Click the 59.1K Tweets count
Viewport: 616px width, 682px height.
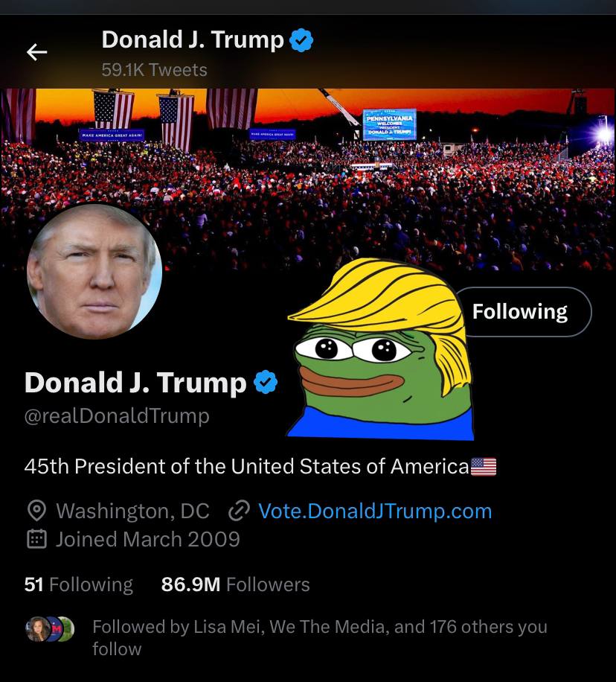(x=154, y=69)
